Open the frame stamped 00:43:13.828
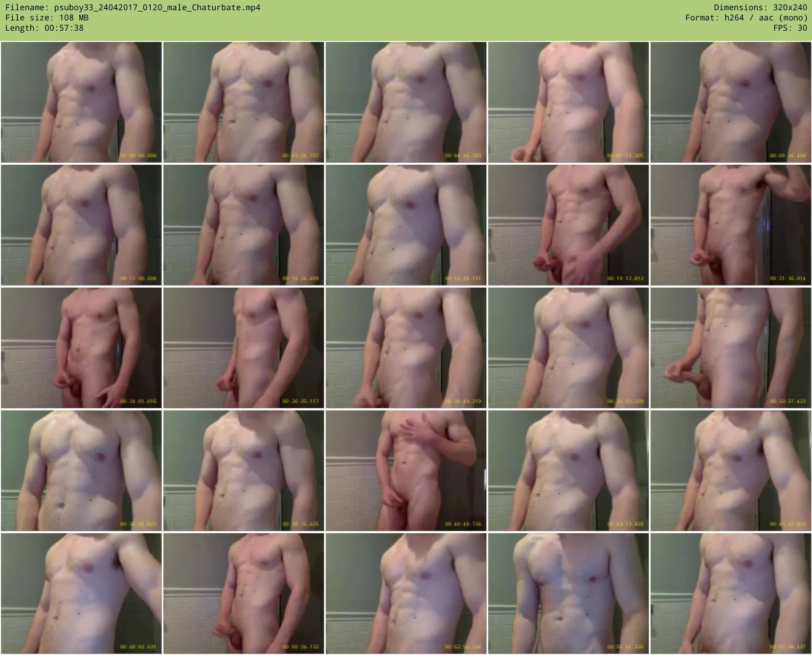Image resolution: width=812 pixels, height=655 pixels. pyautogui.click(x=568, y=471)
